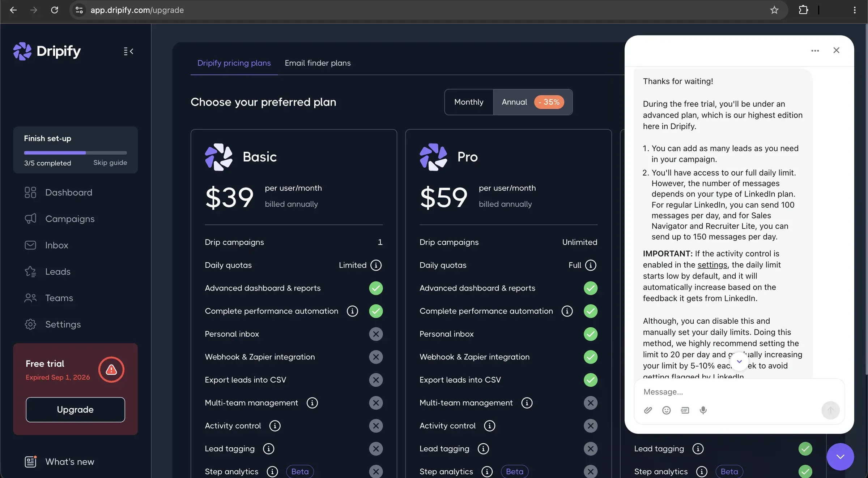Show info for Pro Step analytics
Screen dimensions: 868x478
coord(487,471)
